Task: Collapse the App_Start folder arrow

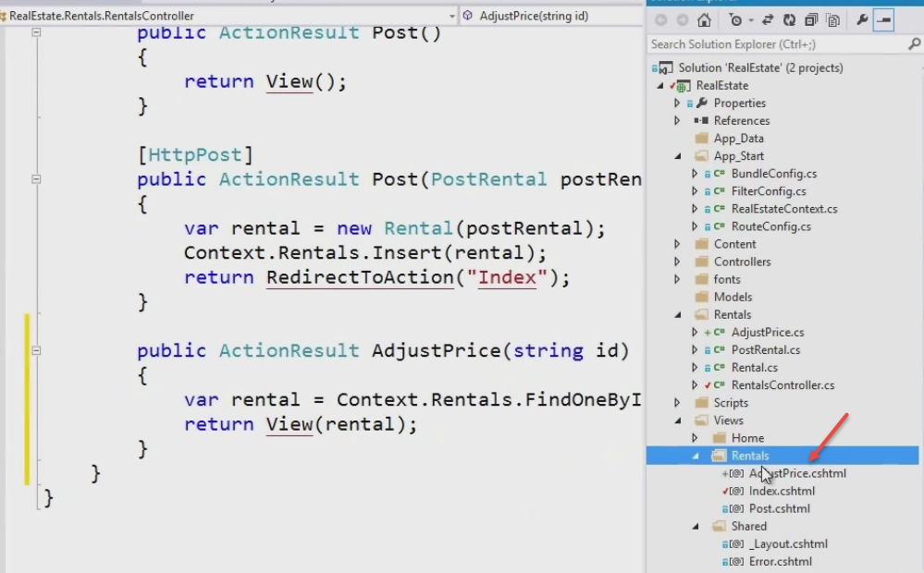Action: pyautogui.click(x=678, y=156)
